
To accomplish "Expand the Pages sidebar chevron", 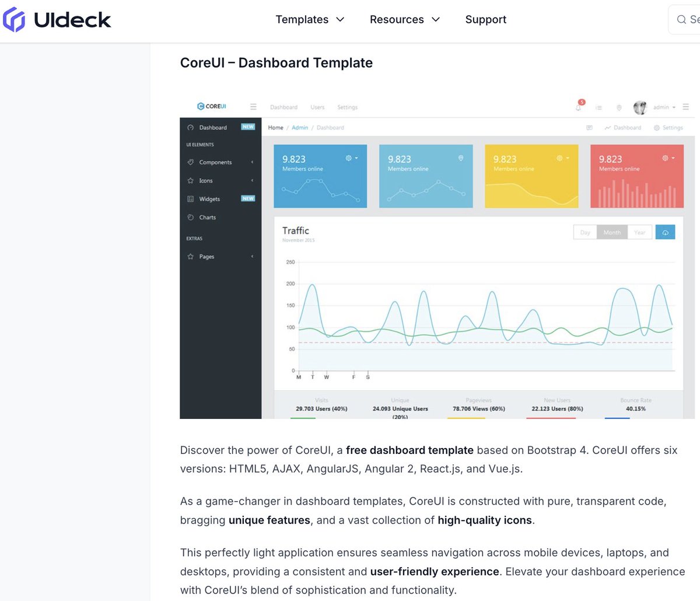I will (x=252, y=257).
